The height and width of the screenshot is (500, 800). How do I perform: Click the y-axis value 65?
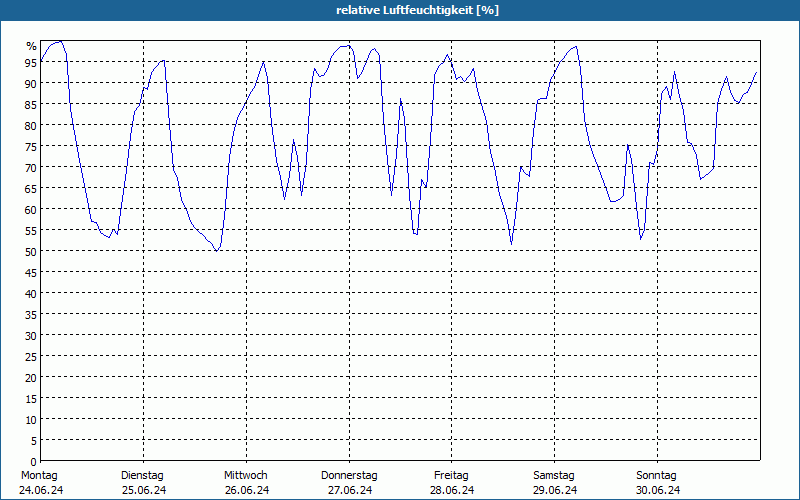tap(31, 189)
